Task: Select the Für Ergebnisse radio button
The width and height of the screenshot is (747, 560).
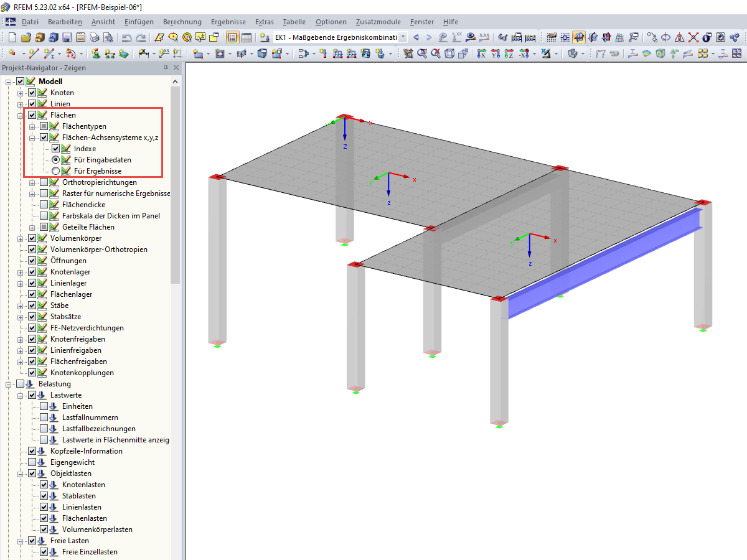Action: coord(56,171)
